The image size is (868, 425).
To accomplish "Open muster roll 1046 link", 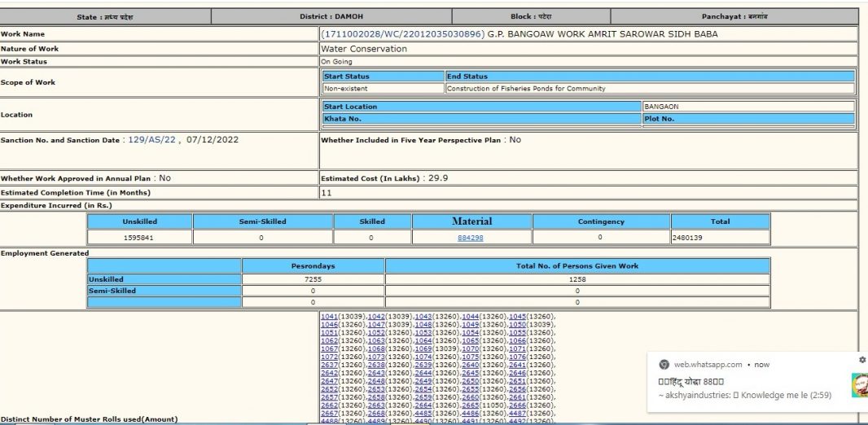I will pos(329,324).
